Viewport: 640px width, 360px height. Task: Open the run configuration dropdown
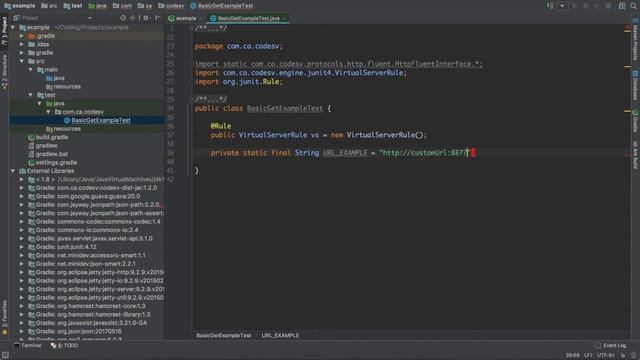pyautogui.click(x=562, y=6)
